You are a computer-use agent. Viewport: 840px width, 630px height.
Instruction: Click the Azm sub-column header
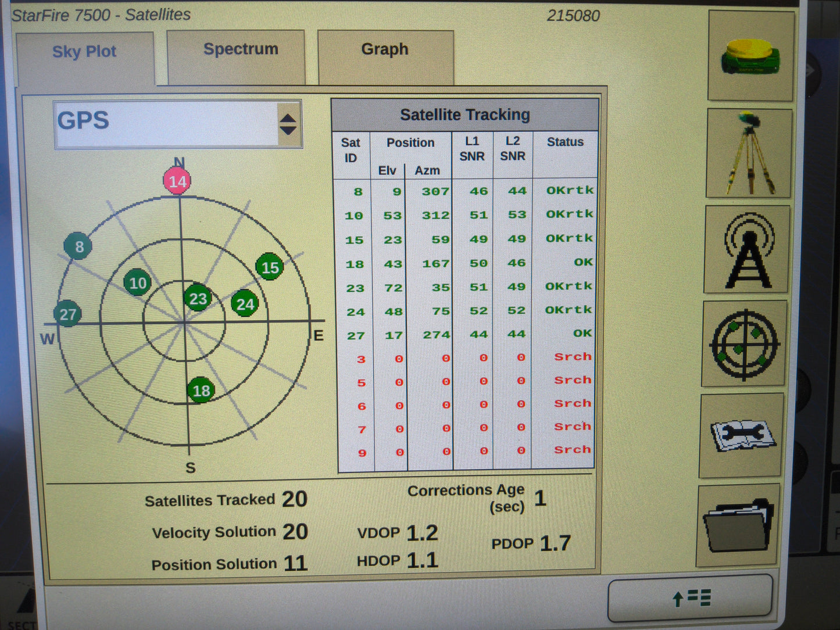427,171
